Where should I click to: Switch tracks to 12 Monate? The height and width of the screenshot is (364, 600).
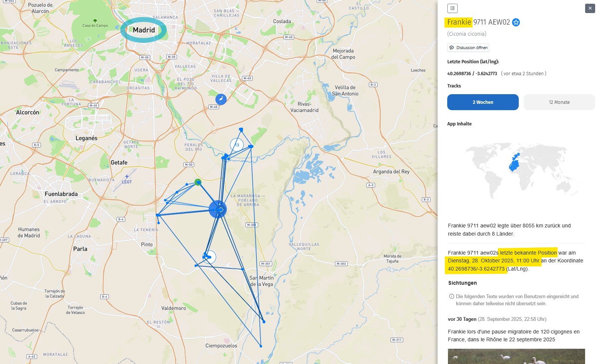(x=559, y=102)
